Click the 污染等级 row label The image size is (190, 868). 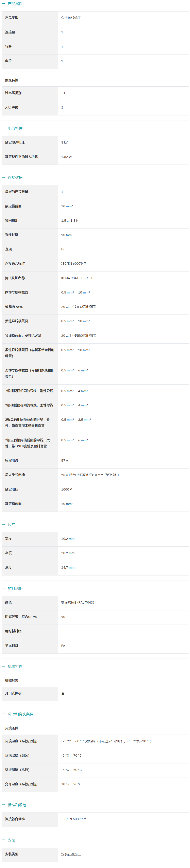coord(12,107)
